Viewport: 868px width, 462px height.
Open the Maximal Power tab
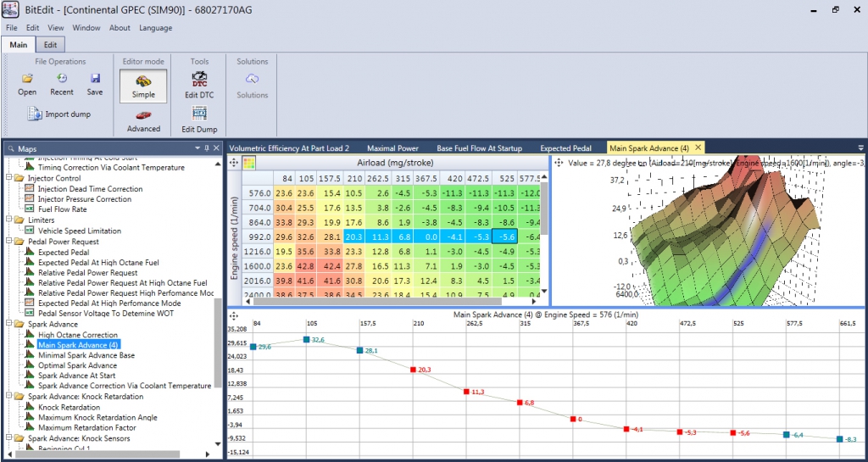pos(392,148)
